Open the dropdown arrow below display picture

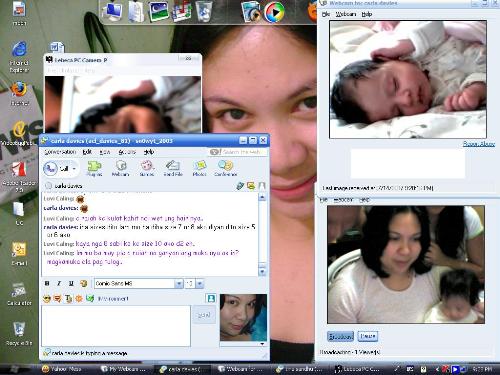[x=262, y=344]
